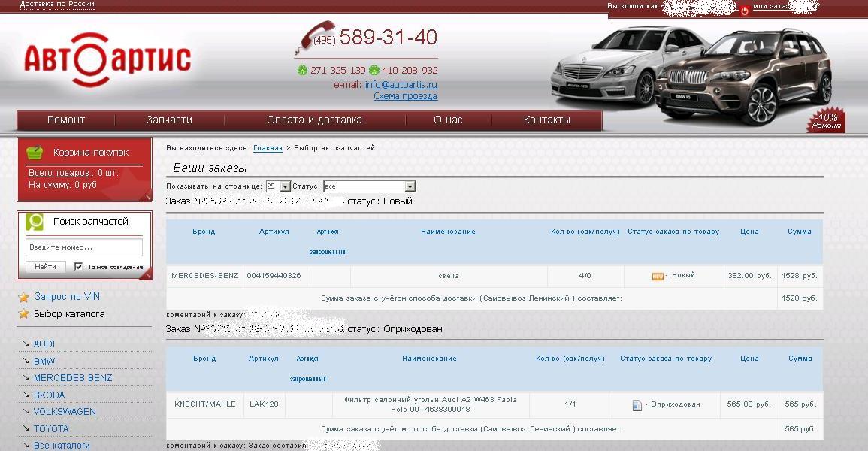This screenshot has height=451, width=868.
Task: Click the Автоартис logo
Action: [107, 60]
